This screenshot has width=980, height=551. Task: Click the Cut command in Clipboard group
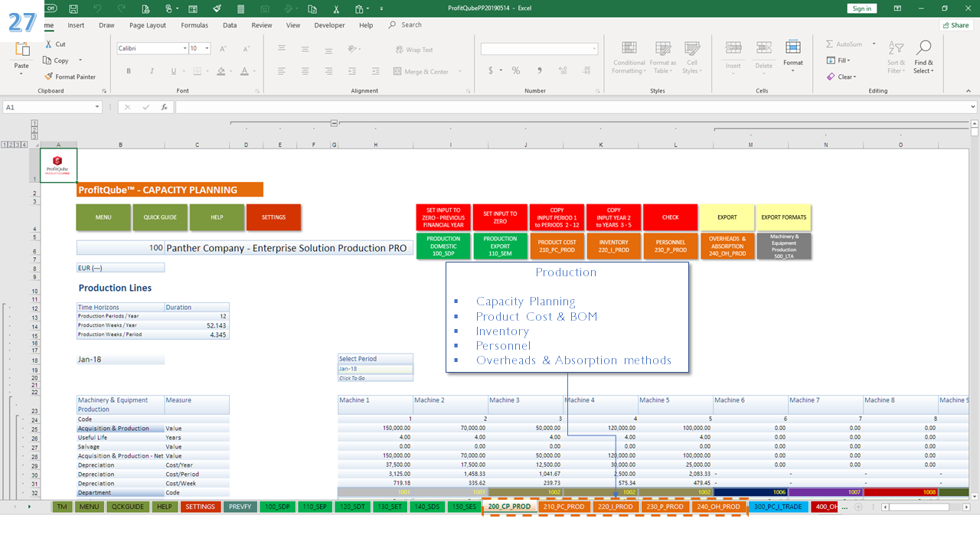click(x=55, y=44)
